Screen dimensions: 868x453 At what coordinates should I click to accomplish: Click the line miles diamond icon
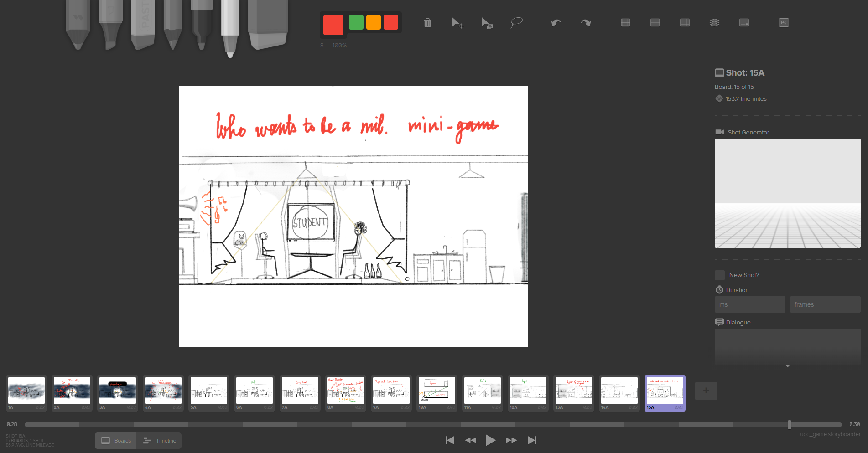point(719,98)
